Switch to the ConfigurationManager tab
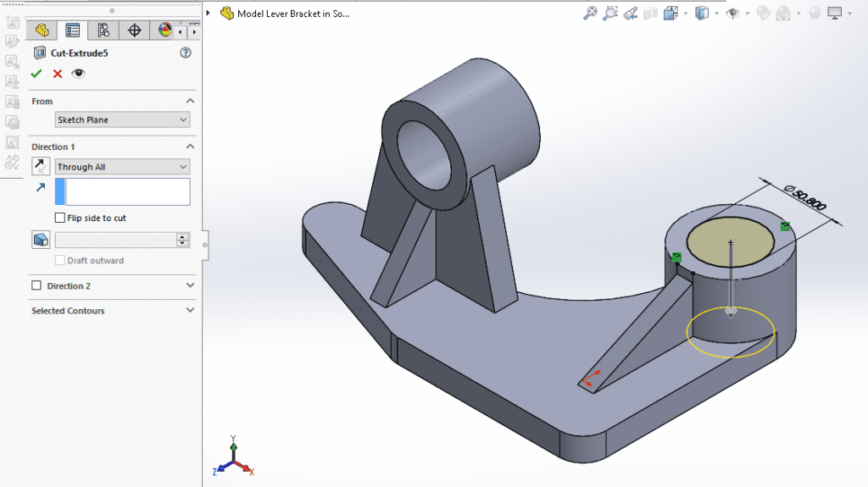This screenshot has height=487, width=868. pos(103,30)
